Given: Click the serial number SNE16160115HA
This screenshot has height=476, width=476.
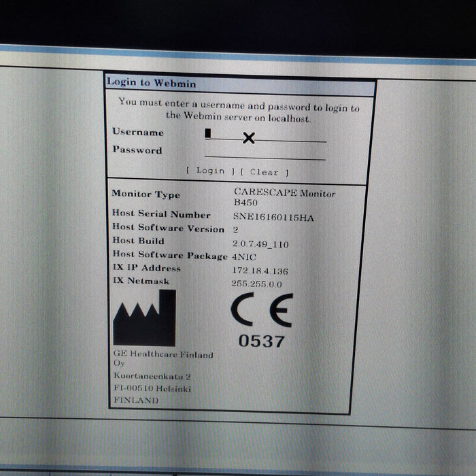Looking at the screenshot, I should pyautogui.click(x=273, y=217).
